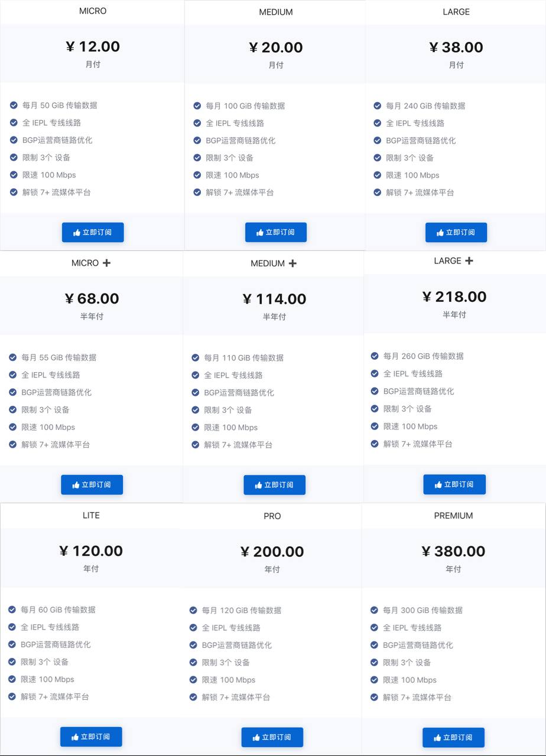Subscribe to the PRO ¥200.00 plan
This screenshot has width=546, height=756.
272,737
